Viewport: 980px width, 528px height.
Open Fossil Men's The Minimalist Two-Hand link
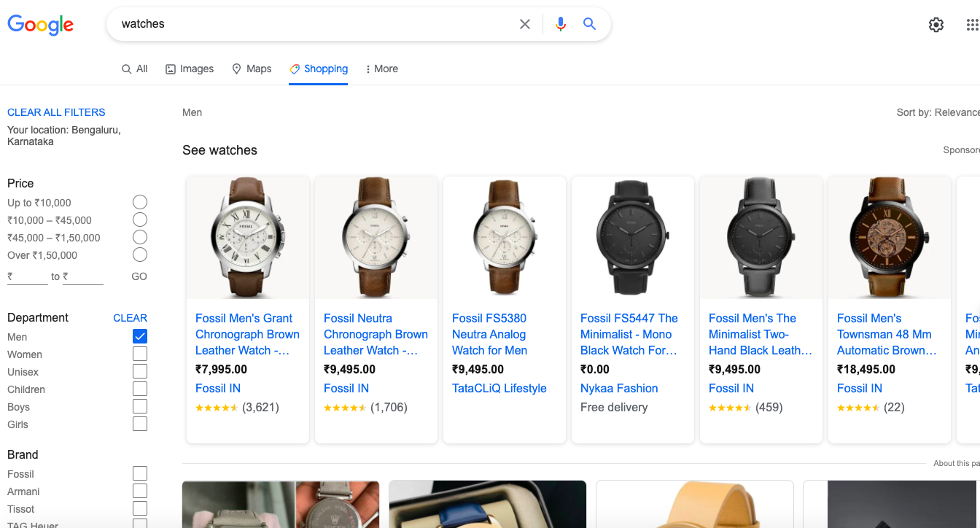pos(761,334)
